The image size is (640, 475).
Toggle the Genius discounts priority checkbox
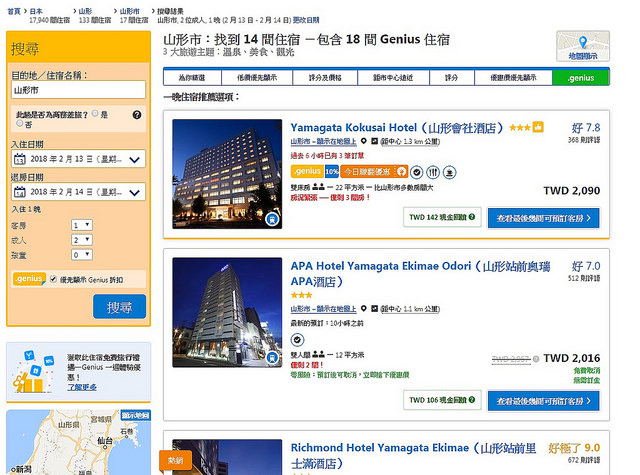point(53,279)
